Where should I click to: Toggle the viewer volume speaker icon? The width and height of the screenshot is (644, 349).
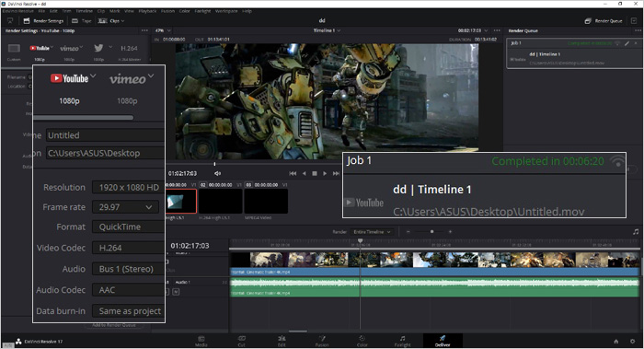(218, 173)
